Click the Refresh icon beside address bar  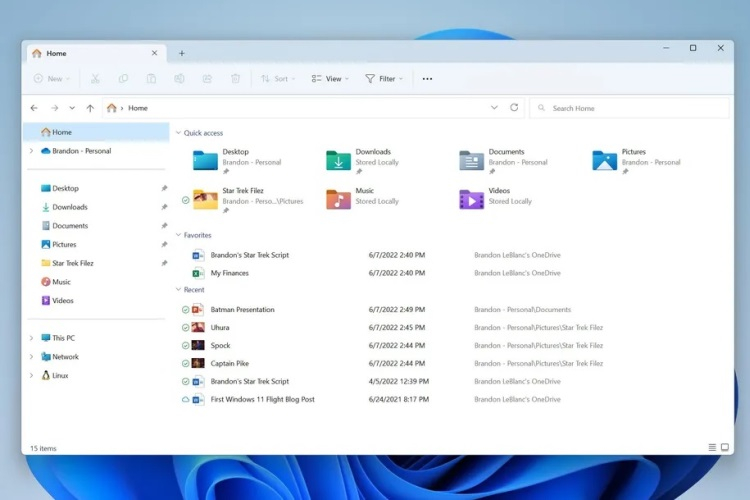514,108
